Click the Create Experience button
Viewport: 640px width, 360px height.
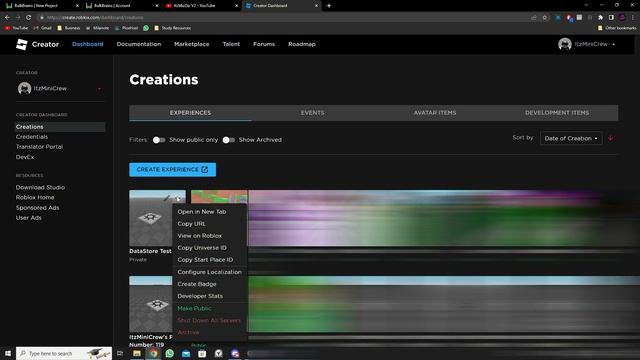point(173,169)
